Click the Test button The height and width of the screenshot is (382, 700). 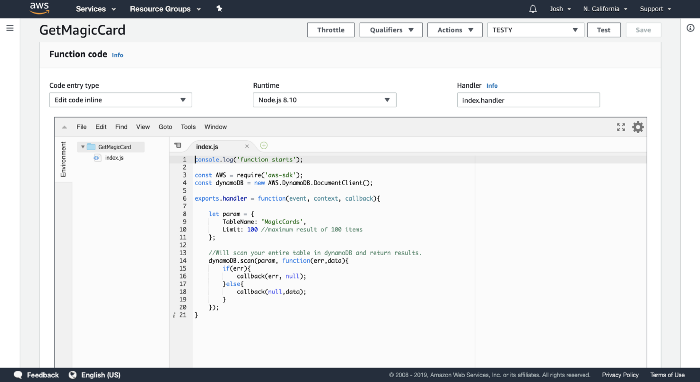click(x=604, y=30)
